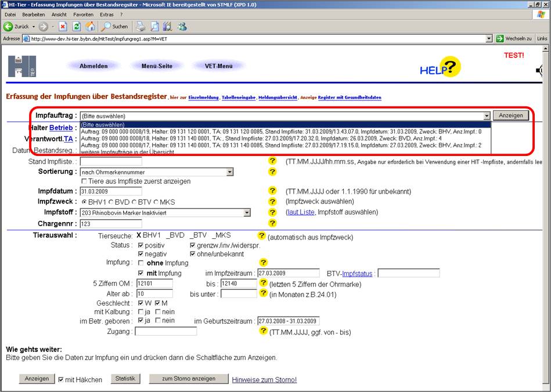Toggle the 'mit Häkchen' checkbox
Screen dimensions: 551x392
pyautogui.click(x=61, y=380)
